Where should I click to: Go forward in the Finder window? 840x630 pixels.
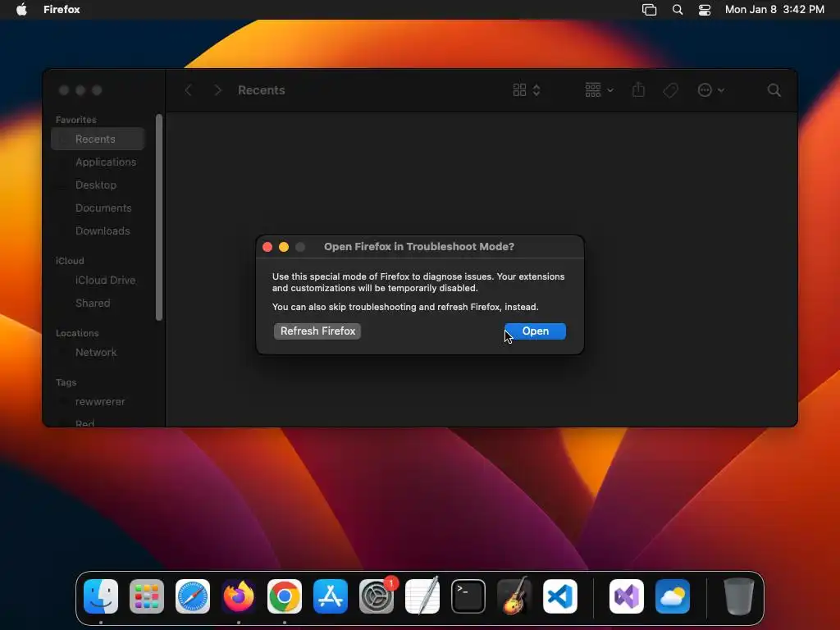(217, 90)
